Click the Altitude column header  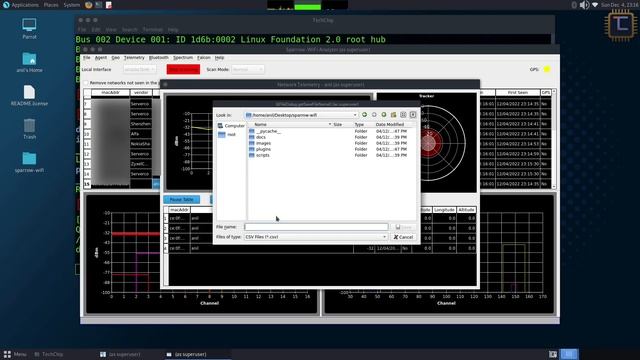pos(466,210)
